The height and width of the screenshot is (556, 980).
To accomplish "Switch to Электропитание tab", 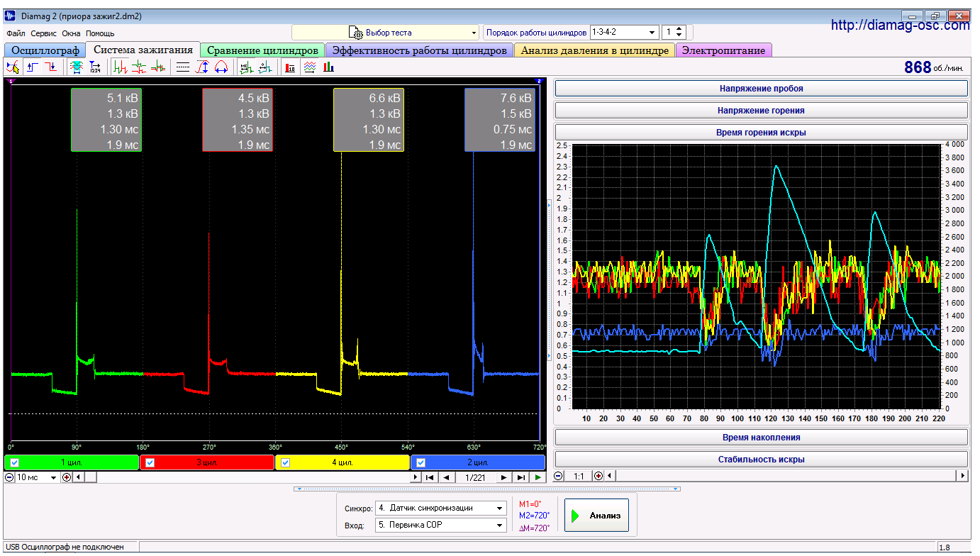I will coord(723,50).
